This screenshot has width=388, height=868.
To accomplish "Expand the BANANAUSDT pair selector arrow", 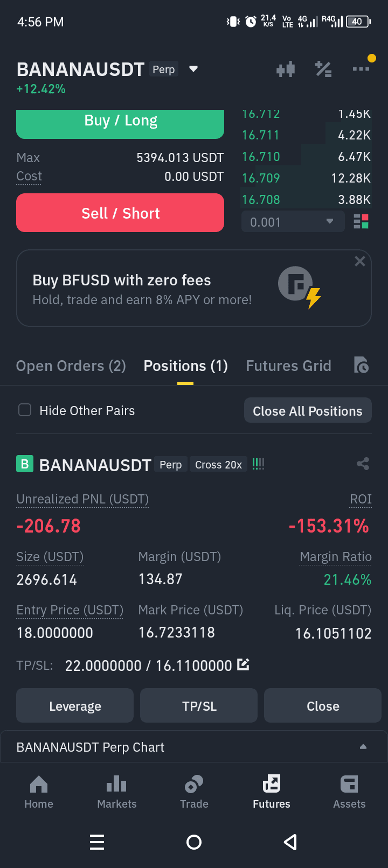I will pos(193,69).
